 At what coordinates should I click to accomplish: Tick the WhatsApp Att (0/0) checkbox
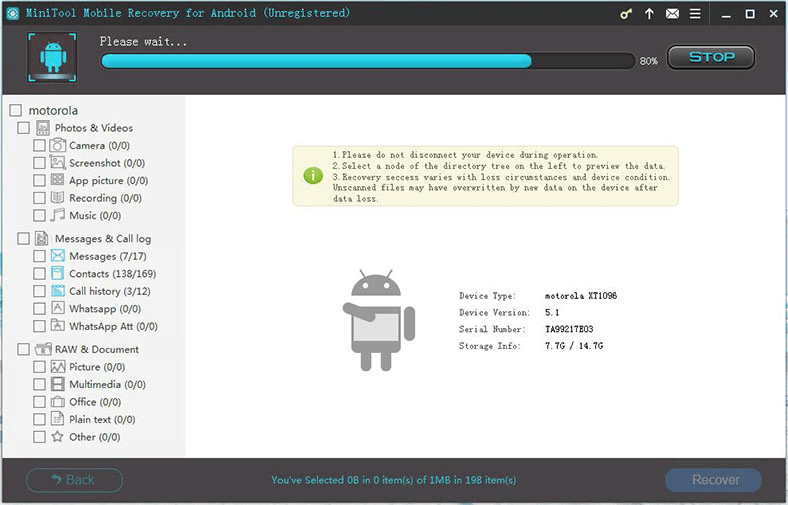(x=39, y=326)
